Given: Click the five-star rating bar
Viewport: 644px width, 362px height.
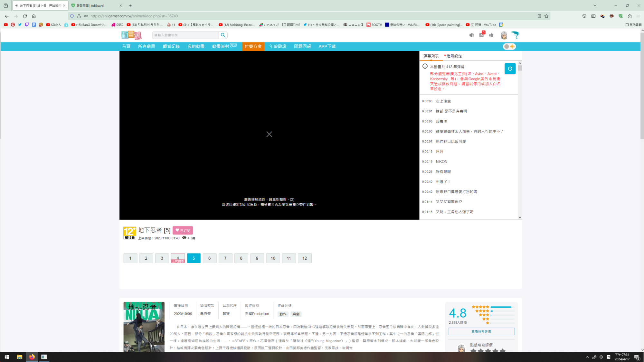Looking at the screenshot, I should [503, 307].
